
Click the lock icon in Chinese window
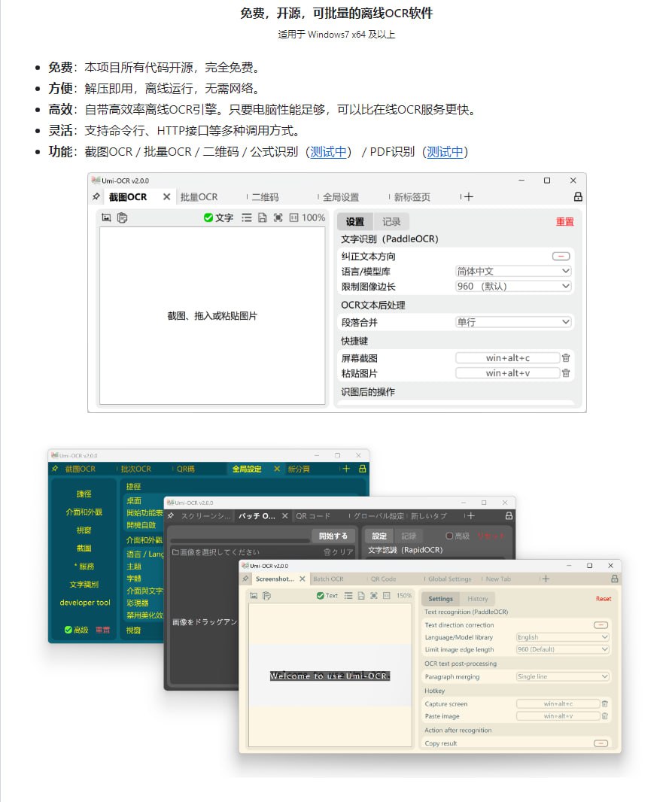[578, 196]
